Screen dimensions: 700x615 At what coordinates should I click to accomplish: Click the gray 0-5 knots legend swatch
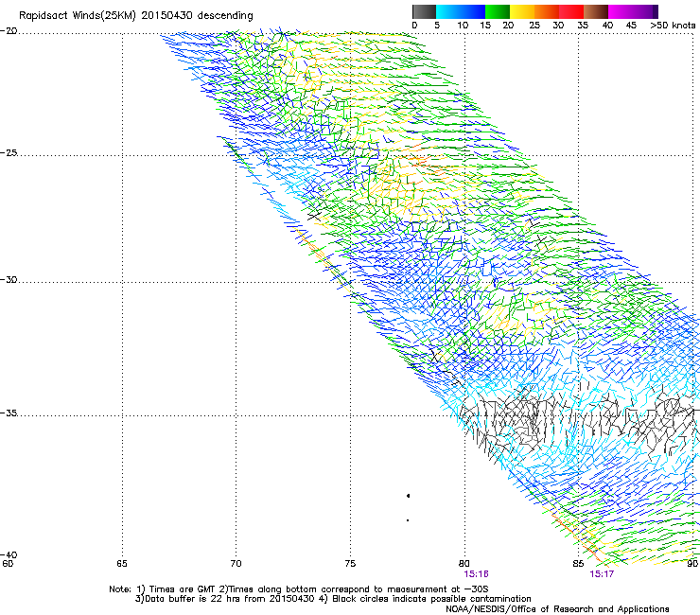tap(424, 11)
